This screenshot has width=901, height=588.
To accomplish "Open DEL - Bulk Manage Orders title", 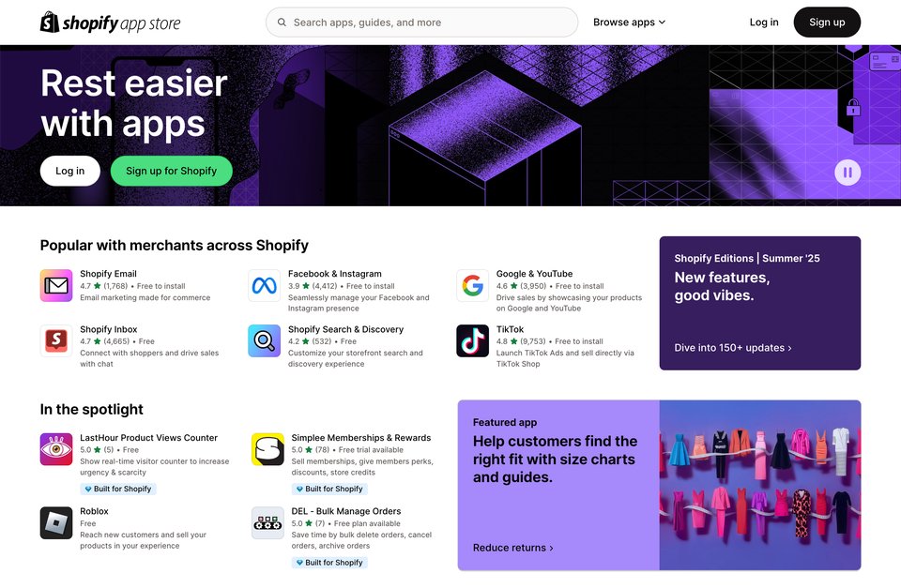I will tap(346, 511).
